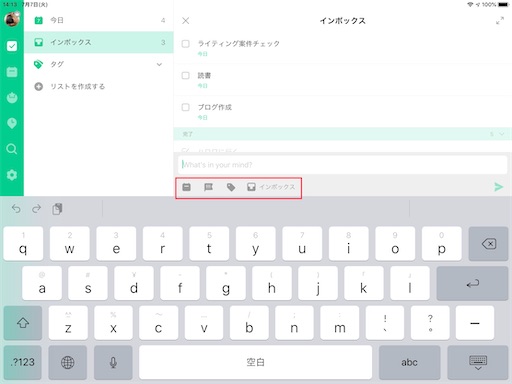Tap the clipboard paste icon

pos(57,209)
